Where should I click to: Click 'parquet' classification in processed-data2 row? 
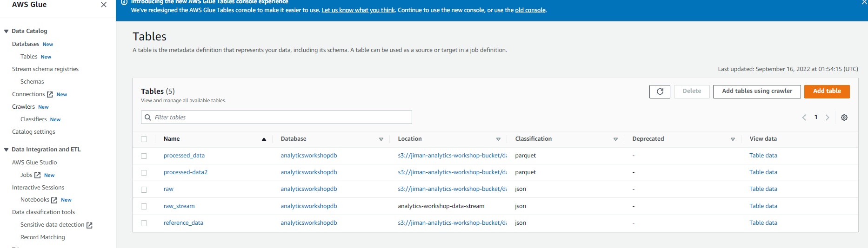click(x=526, y=172)
